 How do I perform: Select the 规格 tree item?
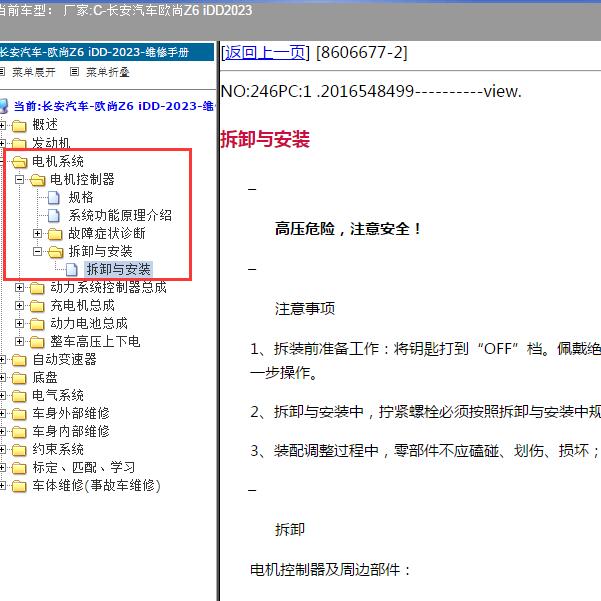(81, 197)
